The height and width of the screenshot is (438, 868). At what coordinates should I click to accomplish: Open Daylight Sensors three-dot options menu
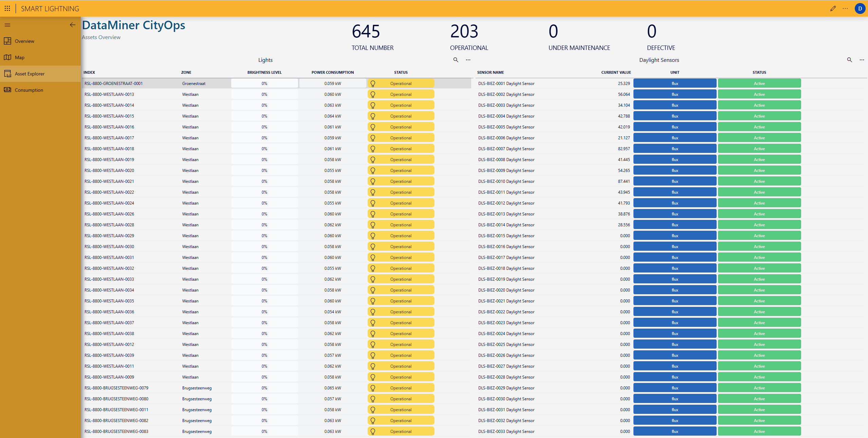tap(862, 60)
